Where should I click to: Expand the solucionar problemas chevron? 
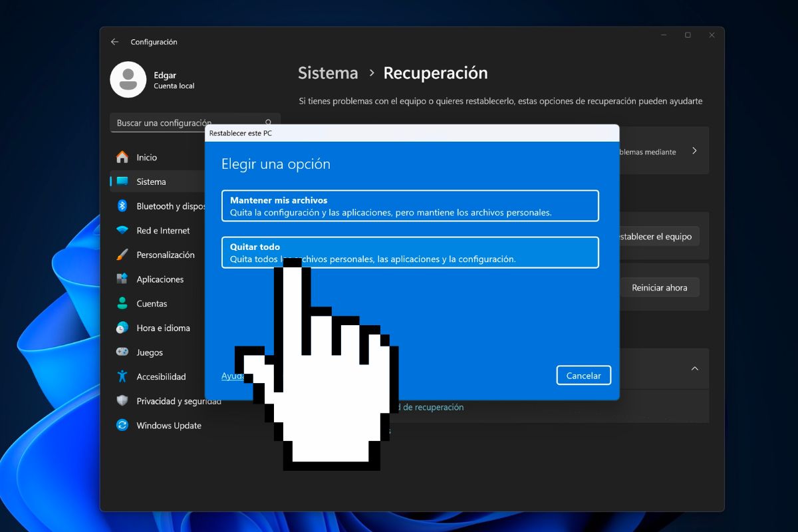[696, 151]
